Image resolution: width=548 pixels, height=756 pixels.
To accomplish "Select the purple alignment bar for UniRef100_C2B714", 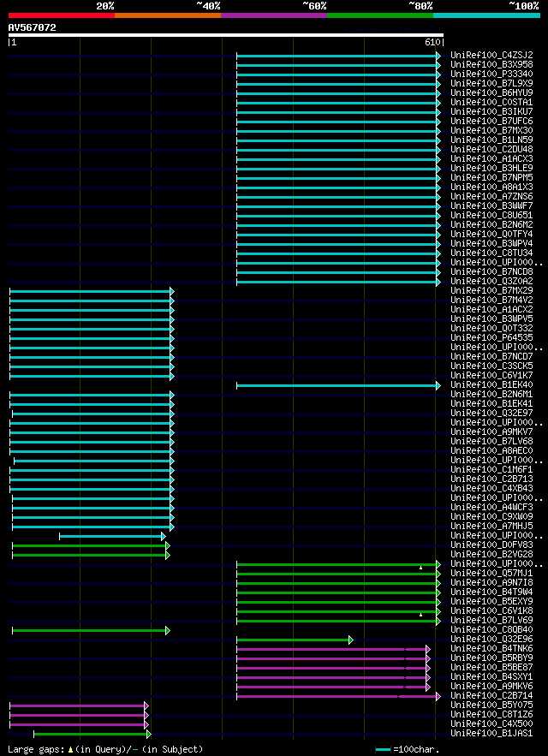I will tap(338, 697).
